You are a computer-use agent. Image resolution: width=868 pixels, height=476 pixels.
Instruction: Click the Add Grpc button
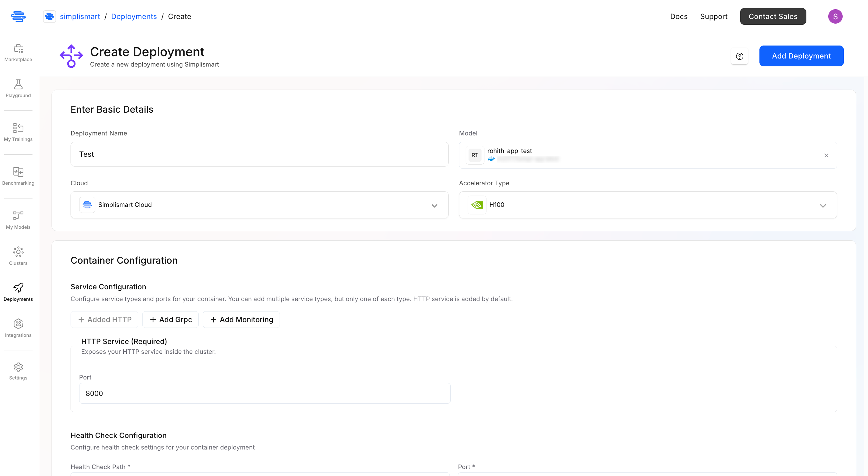tap(170, 320)
